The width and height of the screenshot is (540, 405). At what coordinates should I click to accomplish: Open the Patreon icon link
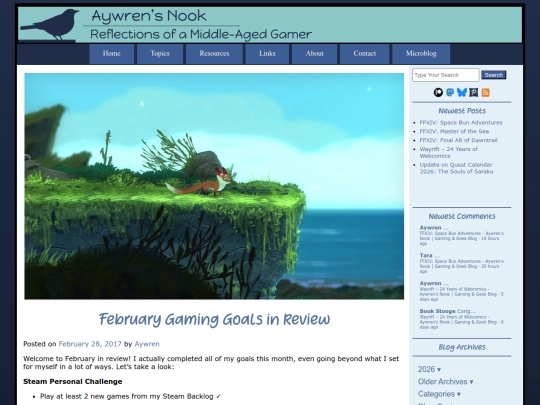pos(438,92)
